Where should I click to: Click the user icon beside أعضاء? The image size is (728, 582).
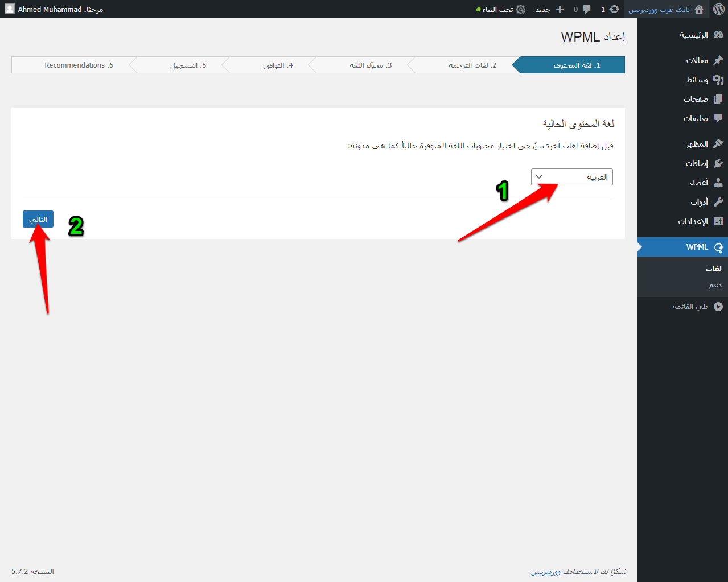point(718,183)
